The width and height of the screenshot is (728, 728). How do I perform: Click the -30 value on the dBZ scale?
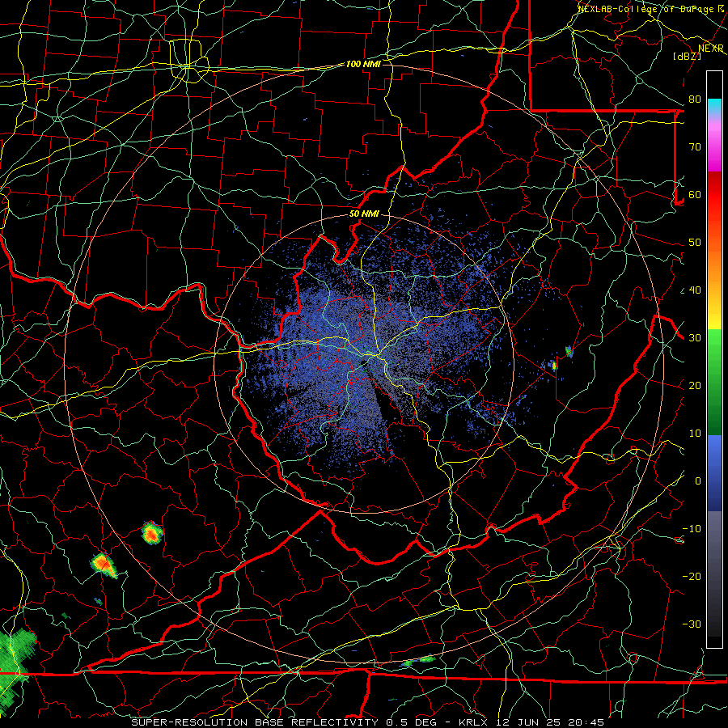click(x=692, y=624)
